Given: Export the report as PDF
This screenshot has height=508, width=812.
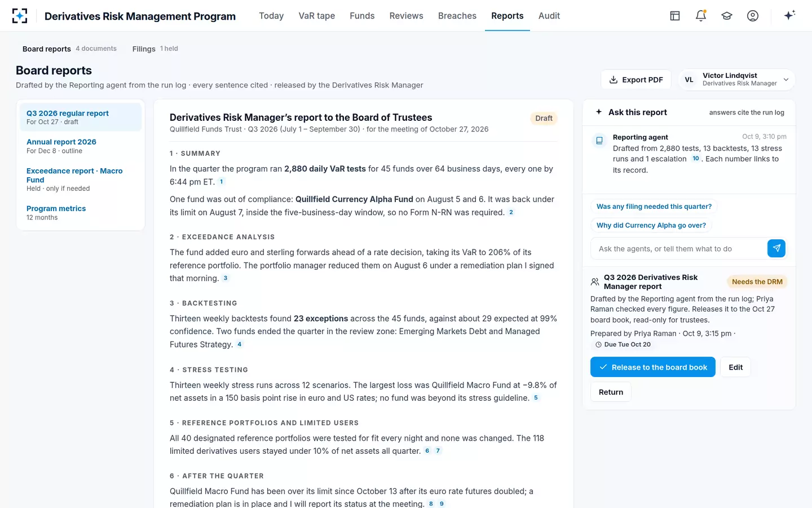Looking at the screenshot, I should [636, 80].
